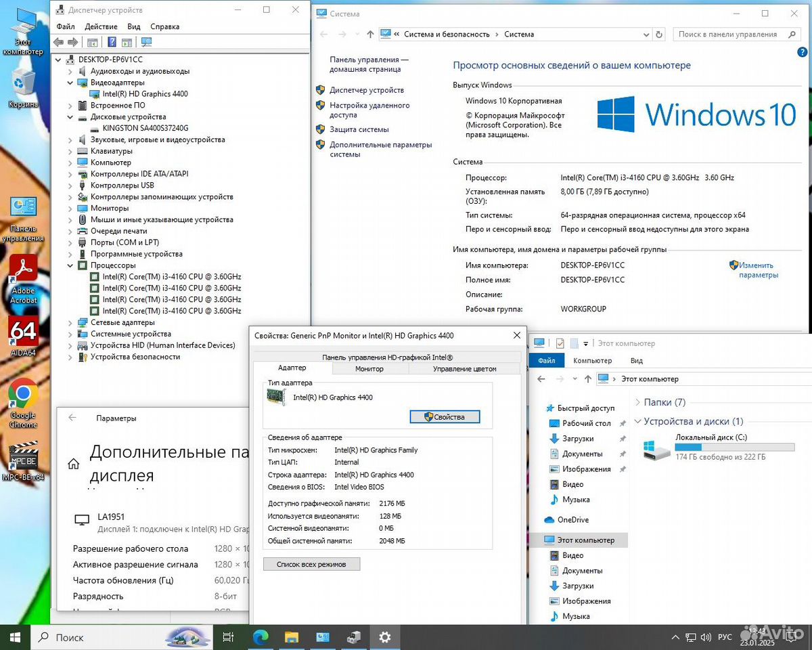This screenshot has height=650, width=812.
Task: Collapse the Дисковые устройства node
Action: (70, 116)
